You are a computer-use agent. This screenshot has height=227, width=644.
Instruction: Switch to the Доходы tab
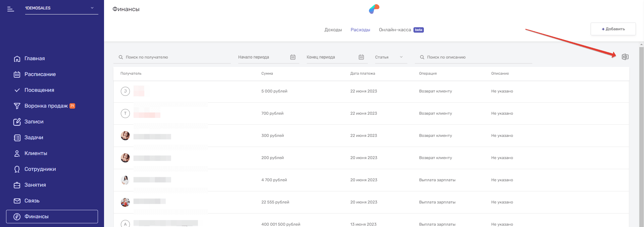333,30
